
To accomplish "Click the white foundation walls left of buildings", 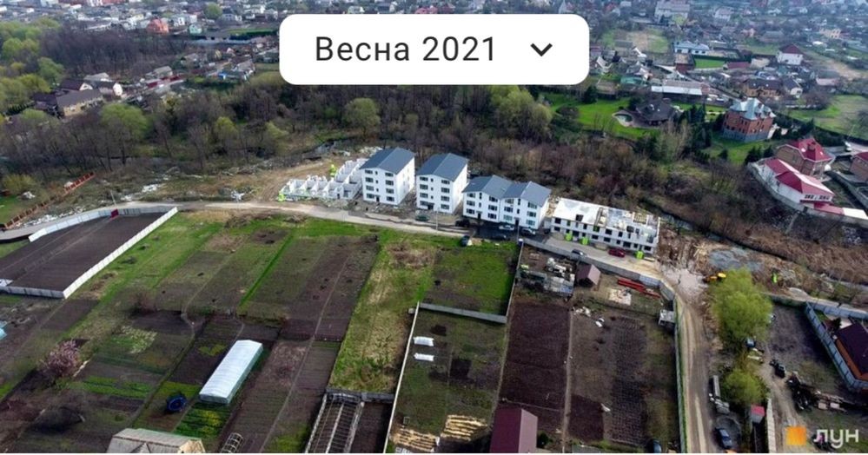I will pyautogui.click(x=322, y=182).
